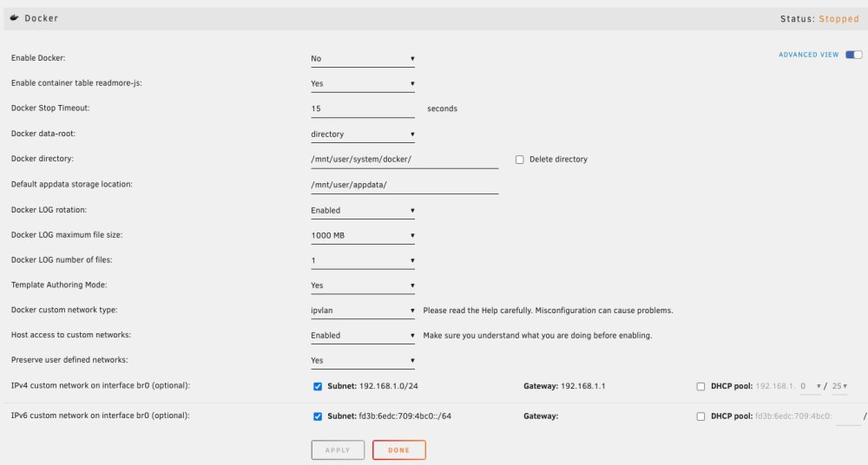Open the Docker data-root dropdown
The height and width of the screenshot is (465, 868).
click(363, 134)
